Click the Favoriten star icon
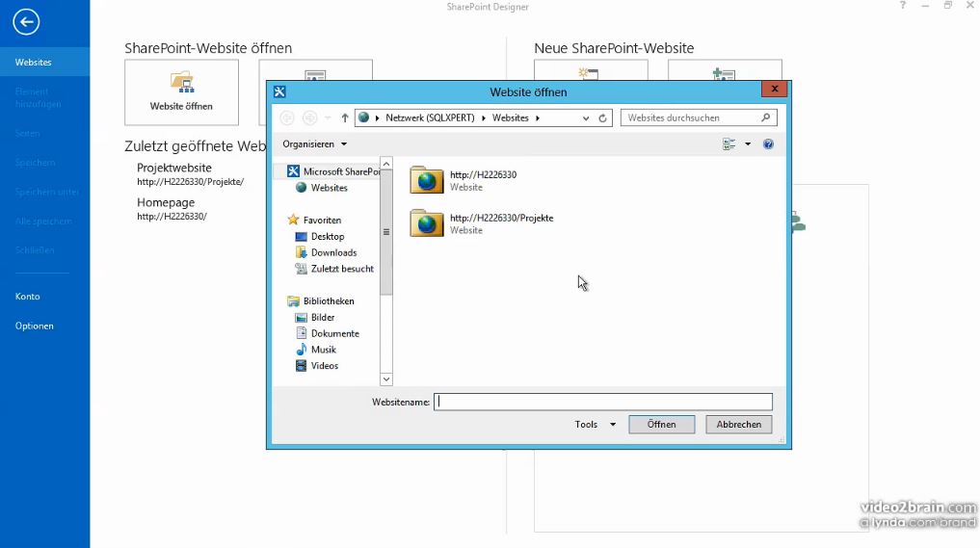Screen dimensions: 980x548 (x=293, y=220)
